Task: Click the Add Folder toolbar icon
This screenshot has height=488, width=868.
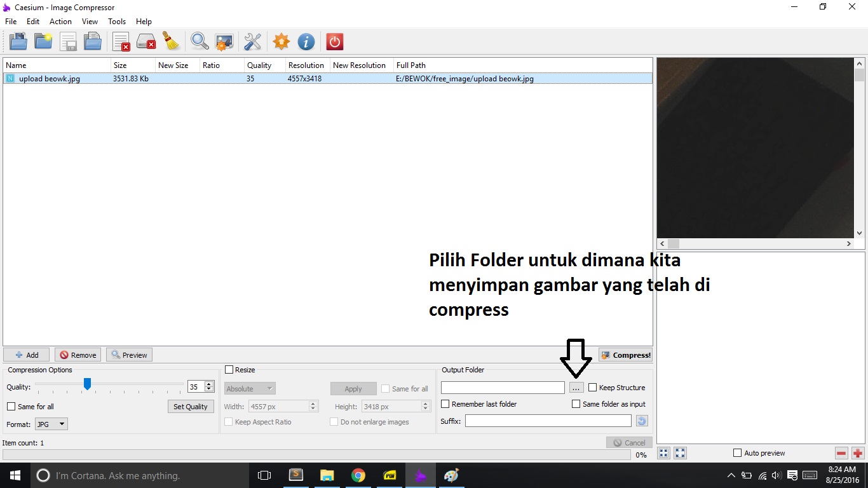Action: tap(43, 41)
